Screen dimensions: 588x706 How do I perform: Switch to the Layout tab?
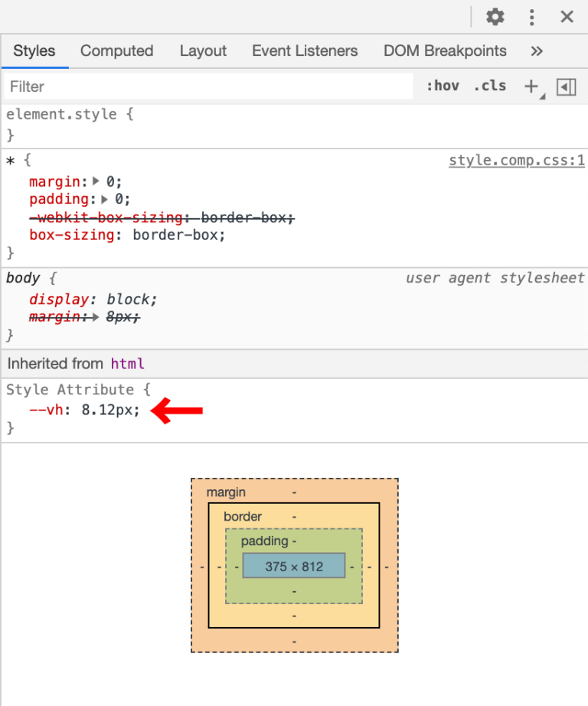(203, 51)
